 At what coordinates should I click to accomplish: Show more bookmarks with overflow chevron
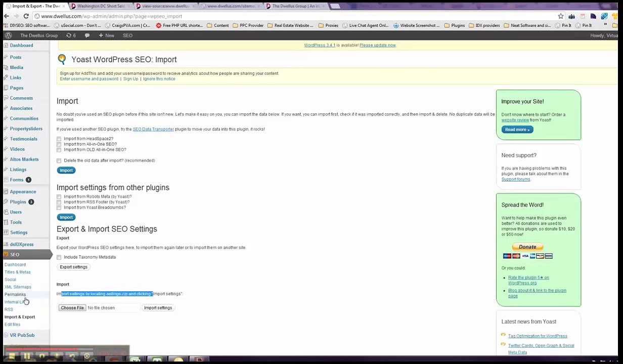tap(605, 25)
